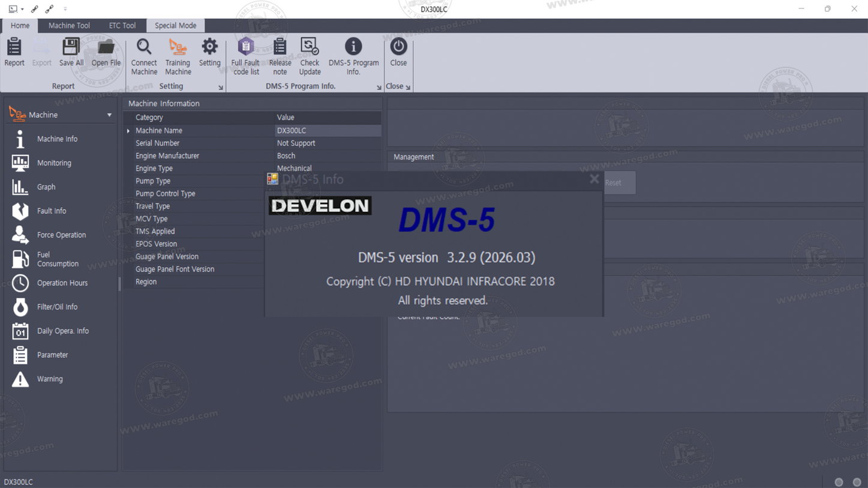
Task: Click the DX300LC status bar label
Action: [x=19, y=482]
